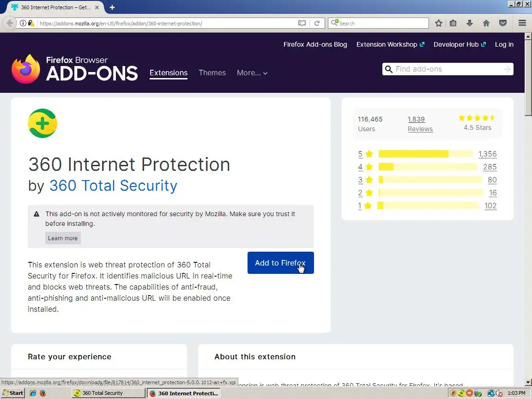The height and width of the screenshot is (399, 532).
Task: Click the network tray icon
Action: [x=490, y=393]
